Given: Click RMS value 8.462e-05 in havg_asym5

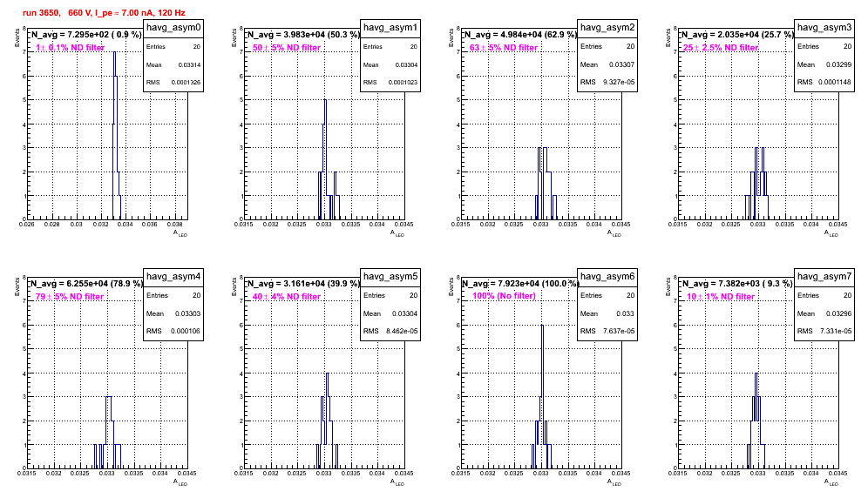Looking at the screenshot, I should coord(403,332).
